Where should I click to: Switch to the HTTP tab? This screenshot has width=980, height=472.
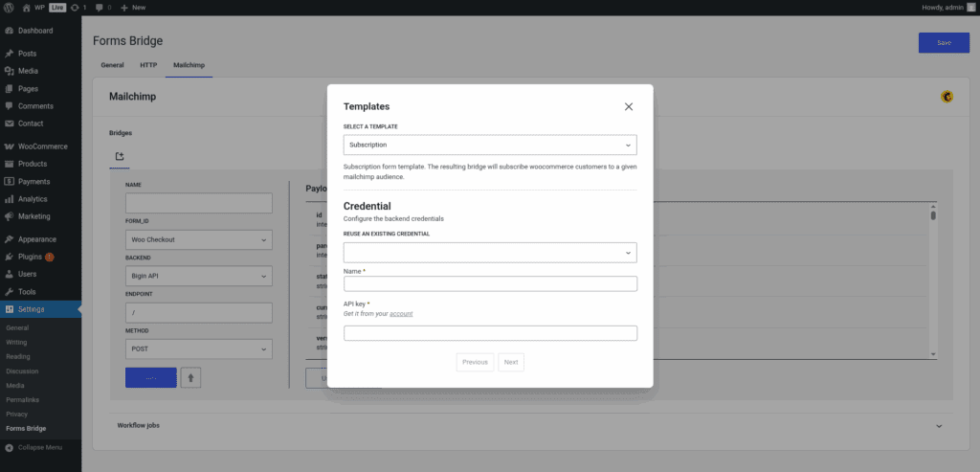pyautogui.click(x=148, y=65)
